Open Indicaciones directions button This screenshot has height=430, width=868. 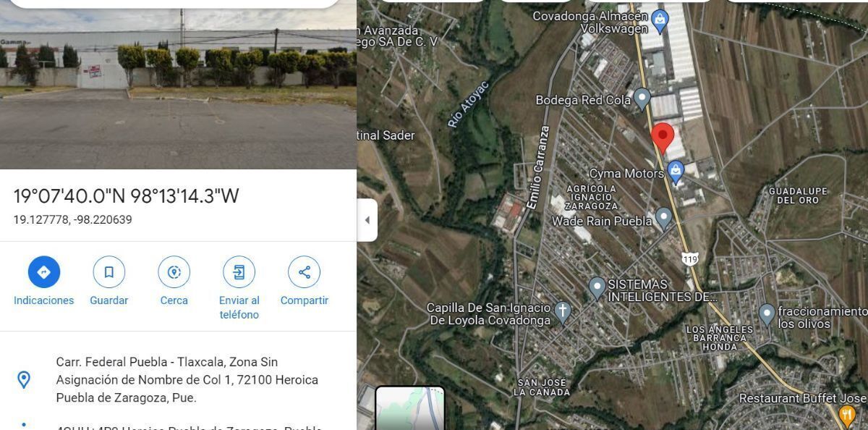coord(44,272)
